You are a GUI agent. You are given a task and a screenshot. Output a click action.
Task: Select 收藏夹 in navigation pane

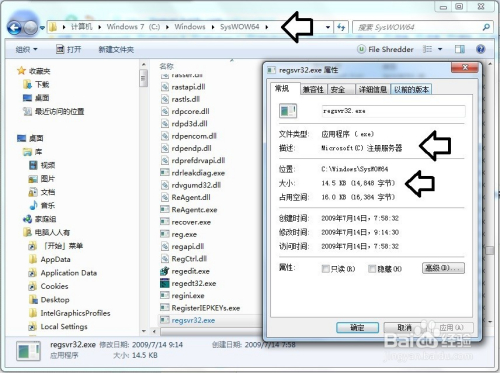pos(34,71)
